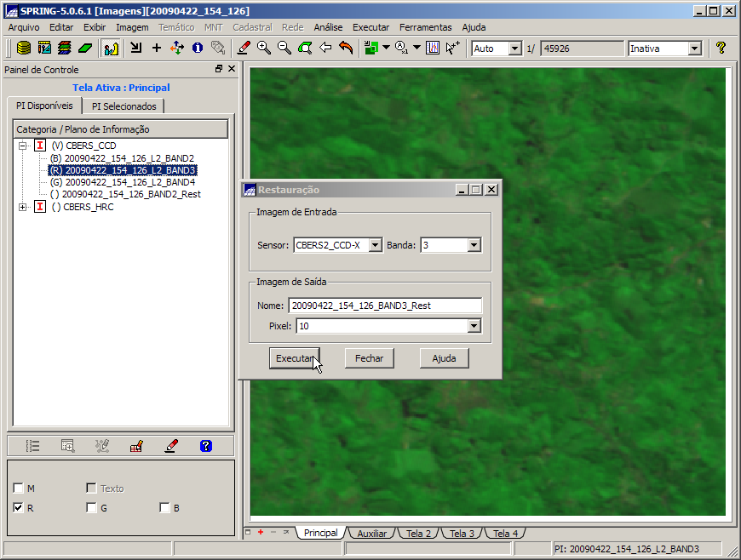Viewport: 741px width, 560px height.
Task: Open the Imagem menu
Action: point(132,27)
